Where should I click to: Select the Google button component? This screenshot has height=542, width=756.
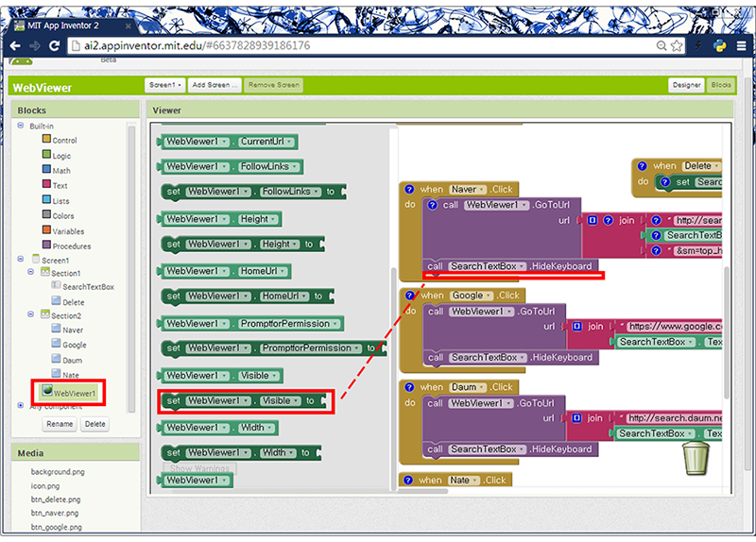tap(69, 345)
